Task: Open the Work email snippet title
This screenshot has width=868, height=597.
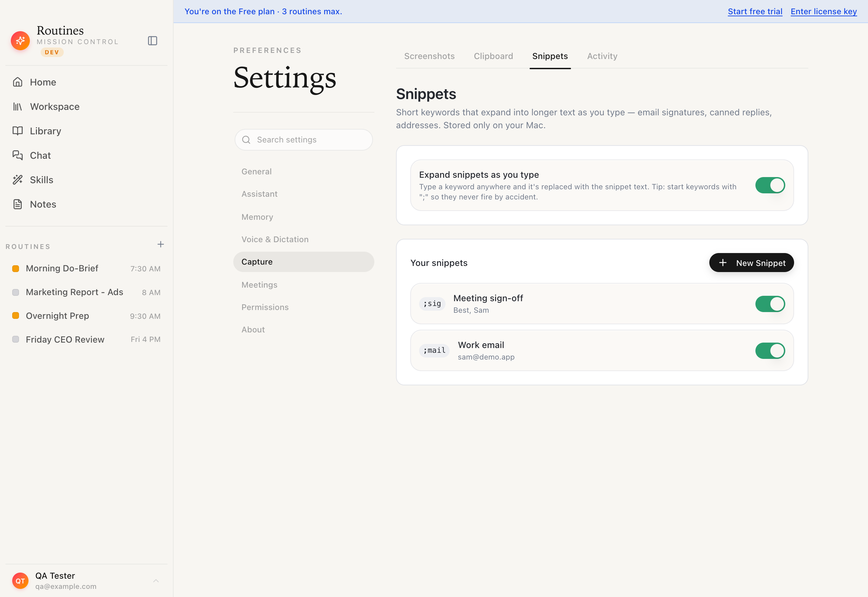Action: tap(481, 345)
